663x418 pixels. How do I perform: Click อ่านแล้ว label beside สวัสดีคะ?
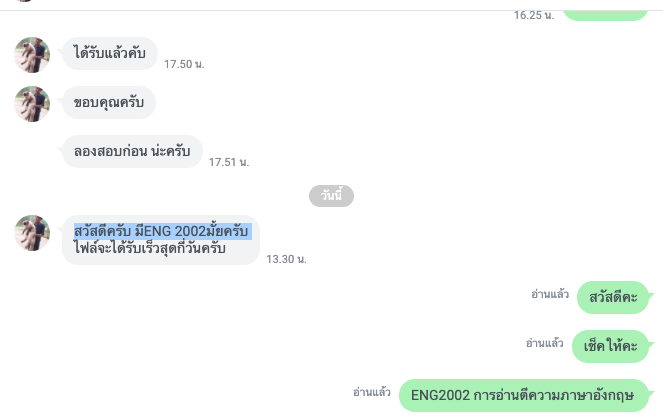pos(550,294)
